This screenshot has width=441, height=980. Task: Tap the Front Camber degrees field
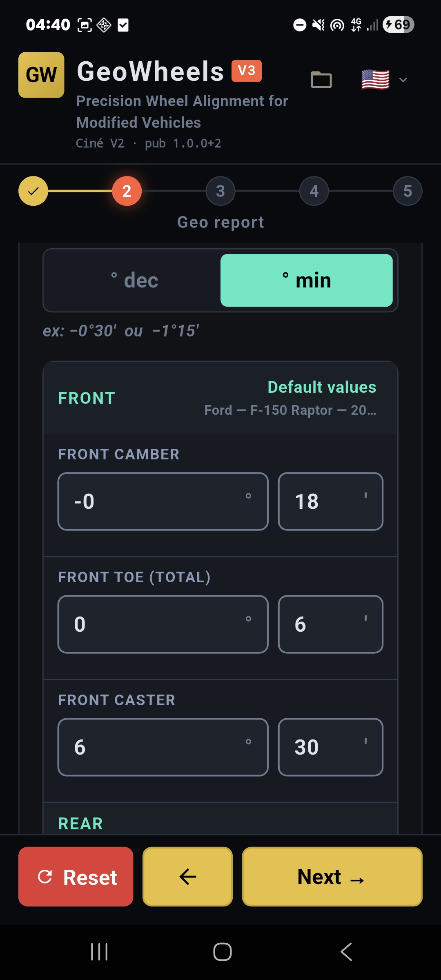click(163, 501)
